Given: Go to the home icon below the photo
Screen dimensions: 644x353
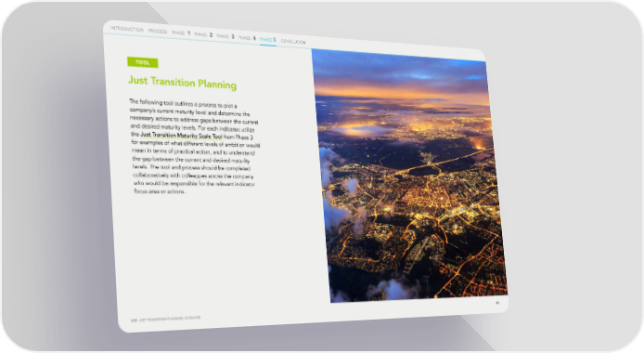Looking at the screenshot, I should click(497, 303).
